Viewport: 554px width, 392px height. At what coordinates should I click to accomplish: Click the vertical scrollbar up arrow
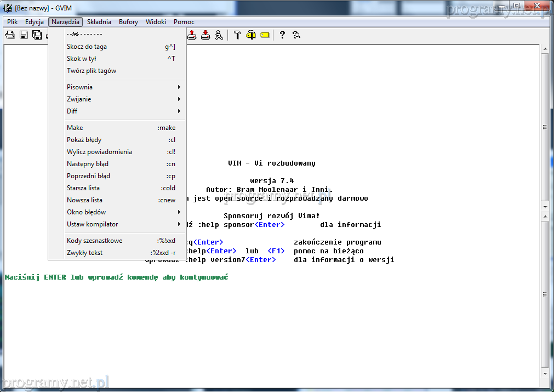(545, 49)
